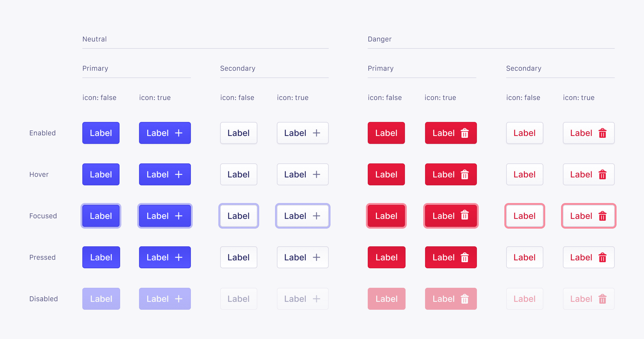This screenshot has height=339, width=644.
Task: Click the Focused row label on the left
Action: coord(43,216)
